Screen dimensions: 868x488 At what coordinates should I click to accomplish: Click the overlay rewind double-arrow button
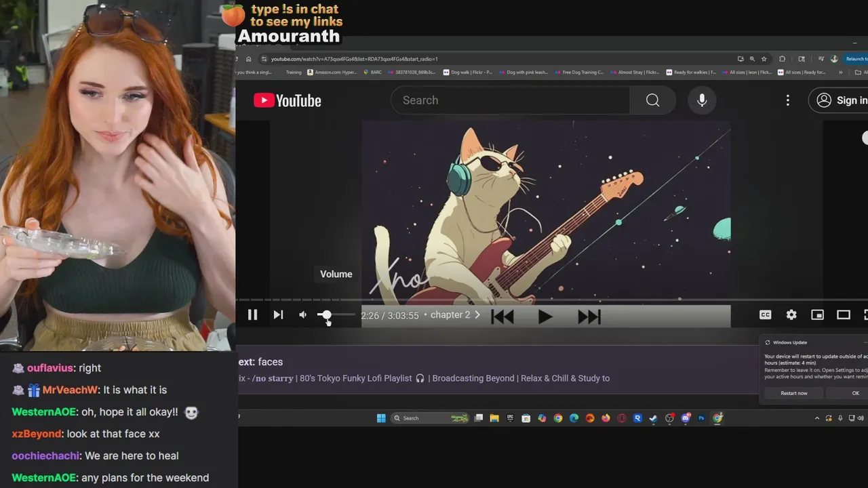click(502, 317)
